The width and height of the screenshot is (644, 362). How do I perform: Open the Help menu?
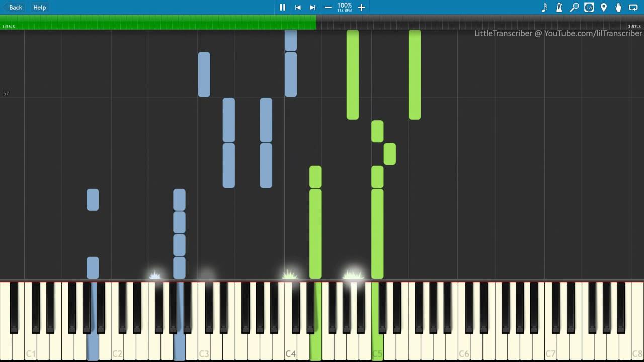click(x=40, y=7)
